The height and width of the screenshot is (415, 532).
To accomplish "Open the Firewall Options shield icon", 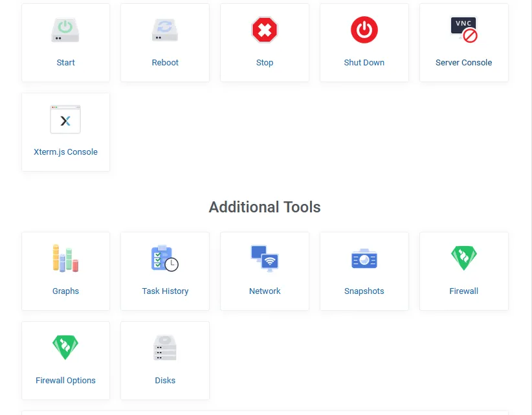I will pyautogui.click(x=65, y=348).
